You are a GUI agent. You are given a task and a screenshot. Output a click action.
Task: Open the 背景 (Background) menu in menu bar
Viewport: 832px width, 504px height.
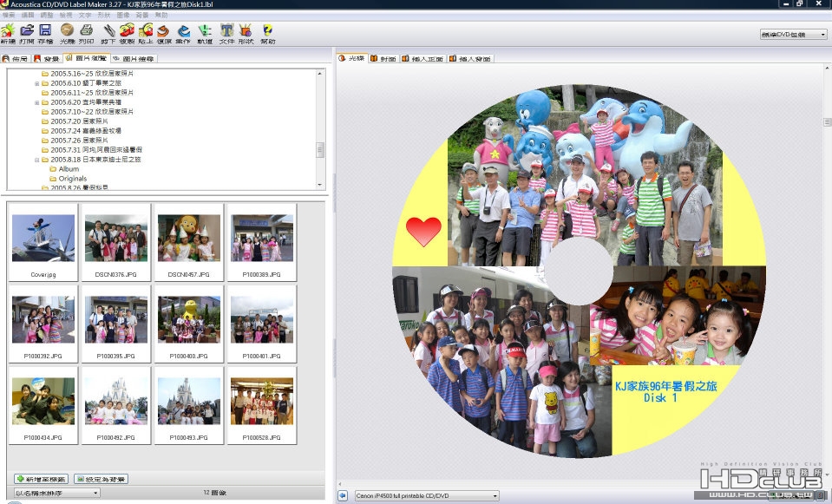tap(142, 15)
